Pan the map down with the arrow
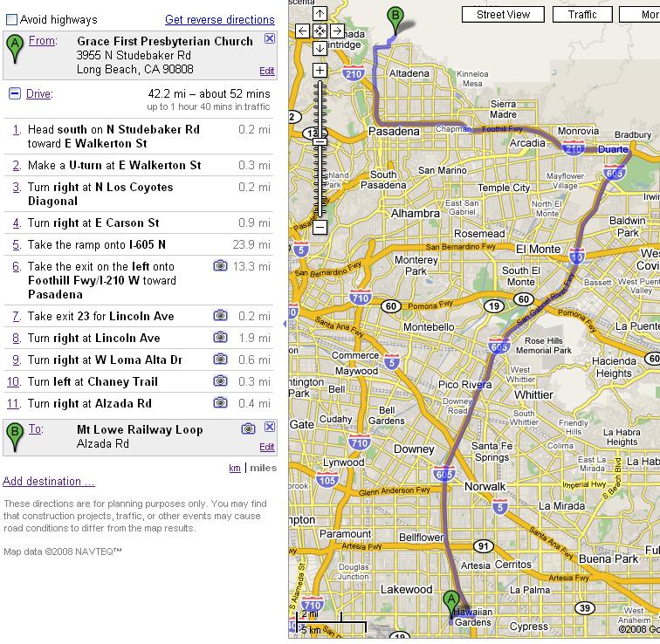Image resolution: width=660 pixels, height=644 pixels. 320,48
